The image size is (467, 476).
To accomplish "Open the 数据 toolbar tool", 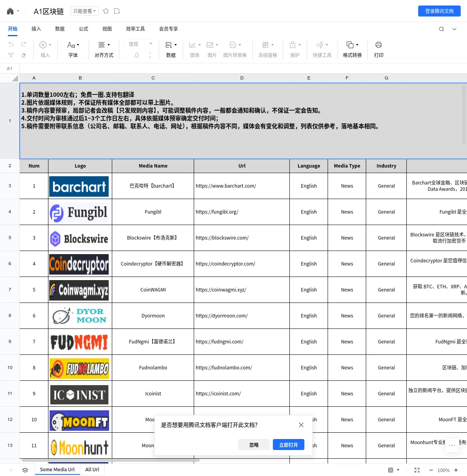I will (171, 50).
